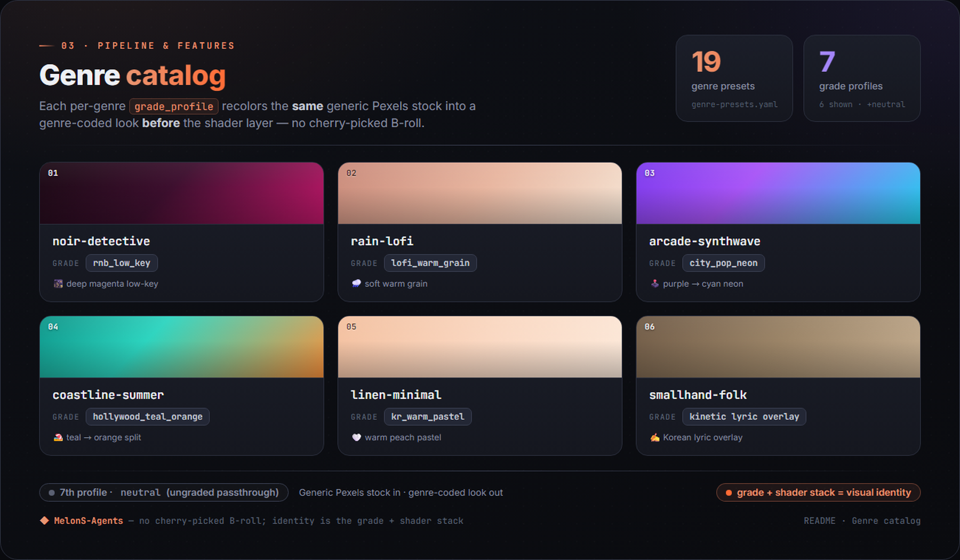Image resolution: width=960 pixels, height=560 pixels.
Task: Click the heart icon beside warm peach pastel
Action: click(356, 437)
